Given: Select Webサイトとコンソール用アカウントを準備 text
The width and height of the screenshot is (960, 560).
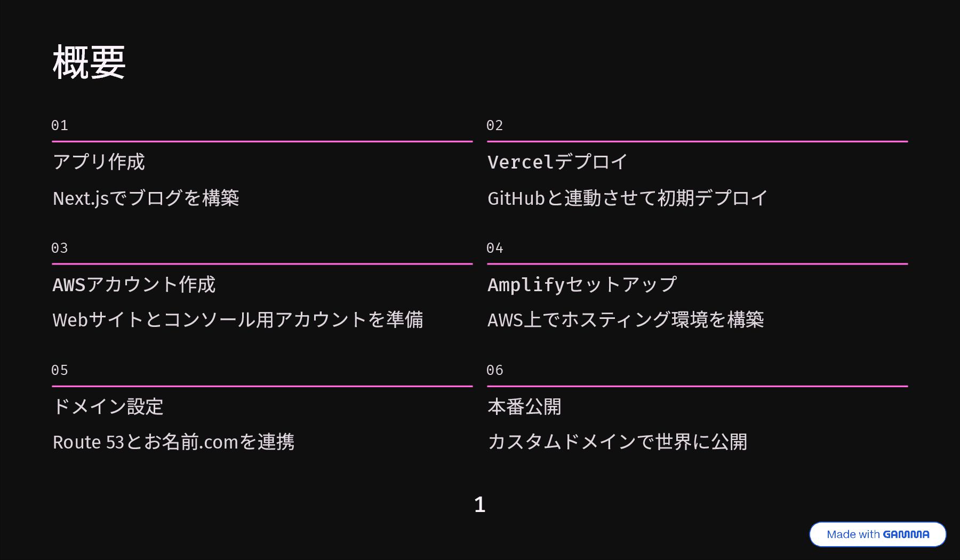Looking at the screenshot, I should click(x=238, y=319).
